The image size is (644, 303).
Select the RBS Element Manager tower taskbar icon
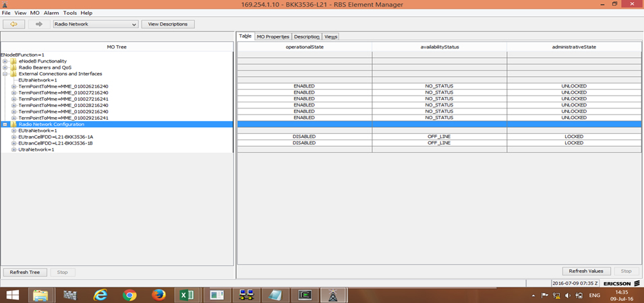click(x=333, y=295)
